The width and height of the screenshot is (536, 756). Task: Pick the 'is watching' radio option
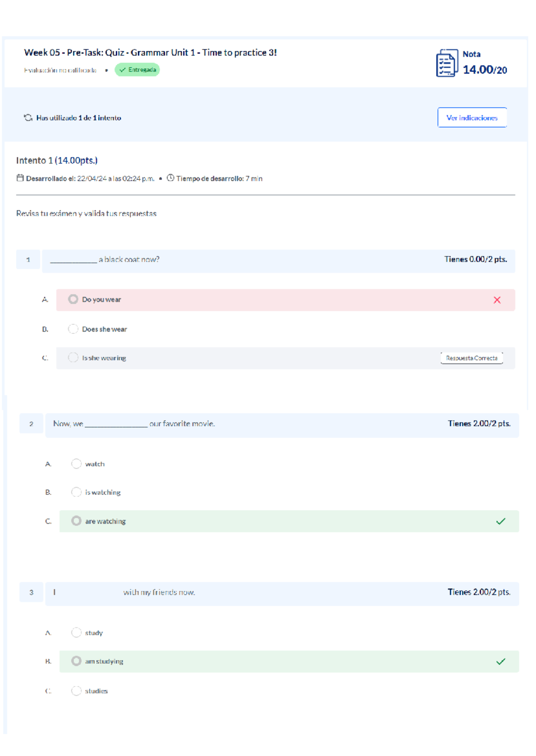pos(76,492)
